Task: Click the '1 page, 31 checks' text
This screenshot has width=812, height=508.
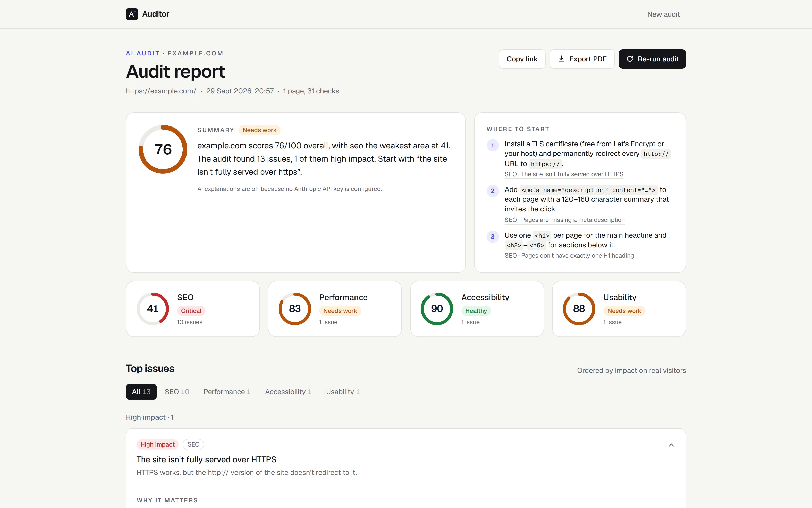Action: tap(311, 91)
